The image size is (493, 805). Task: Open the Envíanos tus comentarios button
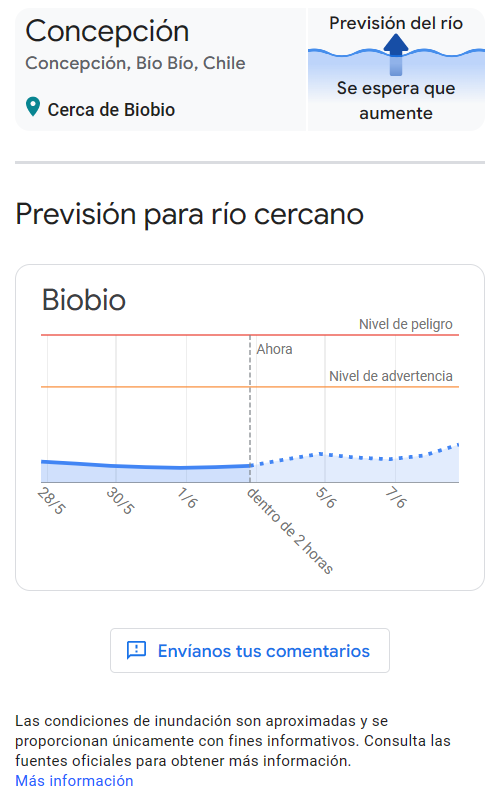click(250, 650)
